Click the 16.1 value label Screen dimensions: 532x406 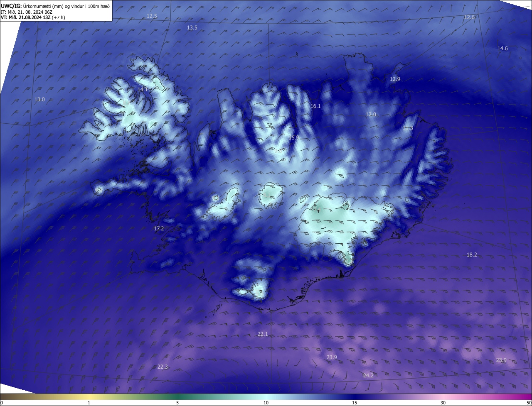click(315, 106)
